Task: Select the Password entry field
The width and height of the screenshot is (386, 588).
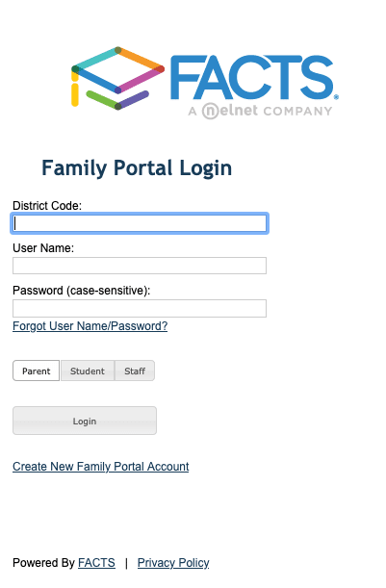Action: [x=140, y=308]
